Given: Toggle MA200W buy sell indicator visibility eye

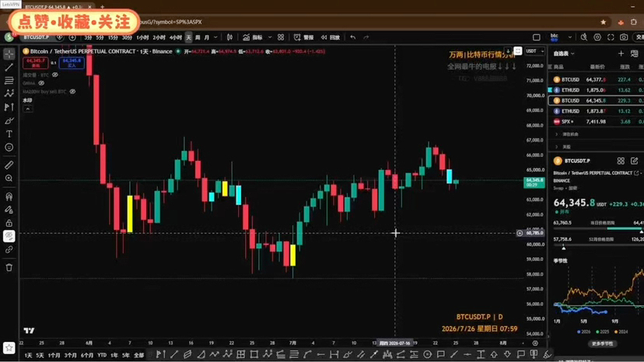Looking at the screenshot, I should (x=72, y=92).
